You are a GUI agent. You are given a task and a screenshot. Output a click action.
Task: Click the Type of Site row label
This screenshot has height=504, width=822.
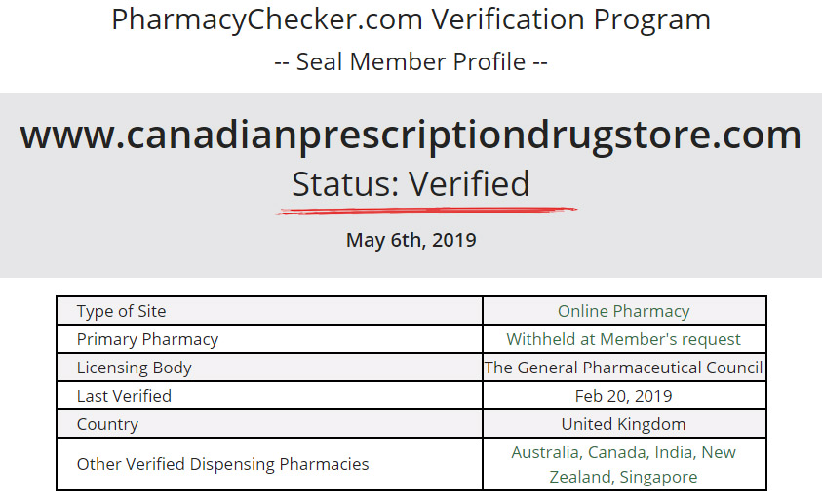(x=122, y=311)
